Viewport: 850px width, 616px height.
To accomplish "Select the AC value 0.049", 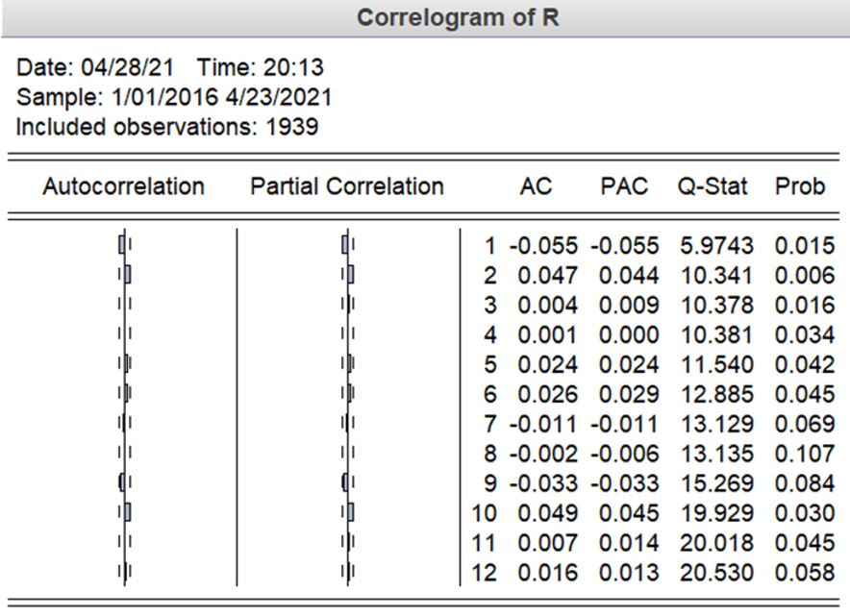I will coord(547,512).
